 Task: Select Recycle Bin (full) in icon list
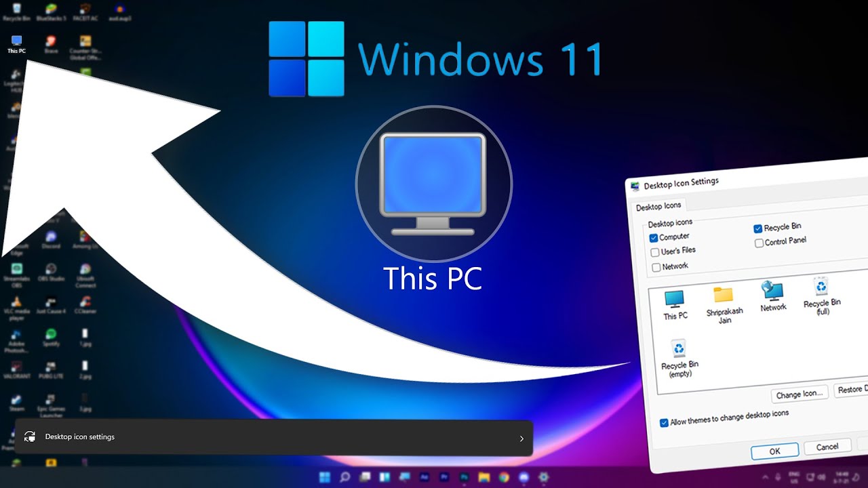(821, 296)
